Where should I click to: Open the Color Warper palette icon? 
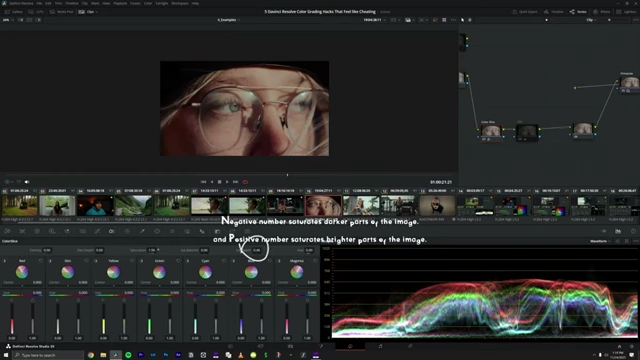click(x=127, y=231)
